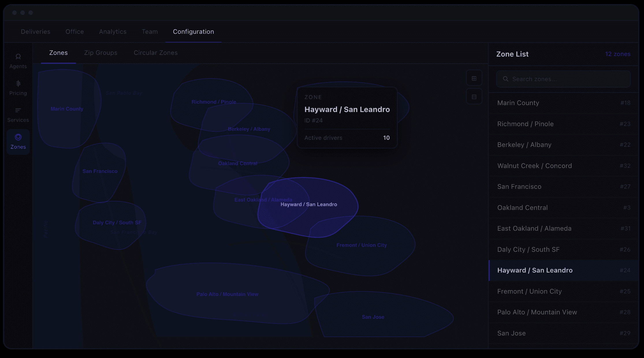Click the two-row layout map control
The height and width of the screenshot is (358, 644).
click(x=474, y=97)
